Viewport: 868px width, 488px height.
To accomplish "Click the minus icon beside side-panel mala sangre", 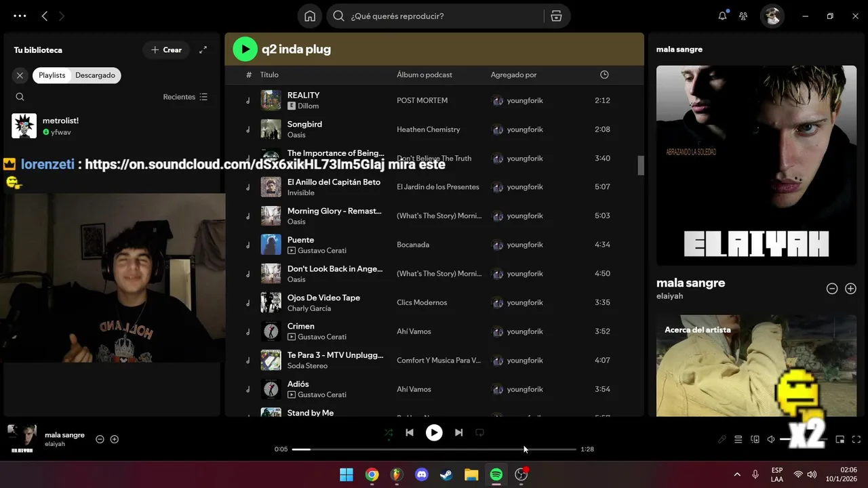I will tap(832, 289).
